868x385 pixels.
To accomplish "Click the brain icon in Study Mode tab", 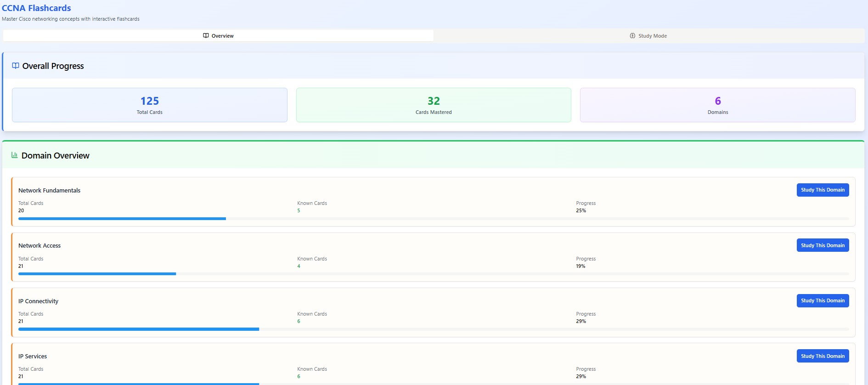I will click(632, 36).
